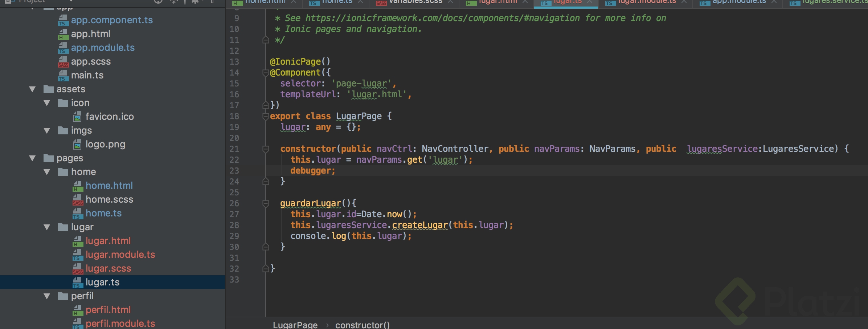
Task: Click the constructor() breadcrumb below the editor
Action: click(362, 325)
